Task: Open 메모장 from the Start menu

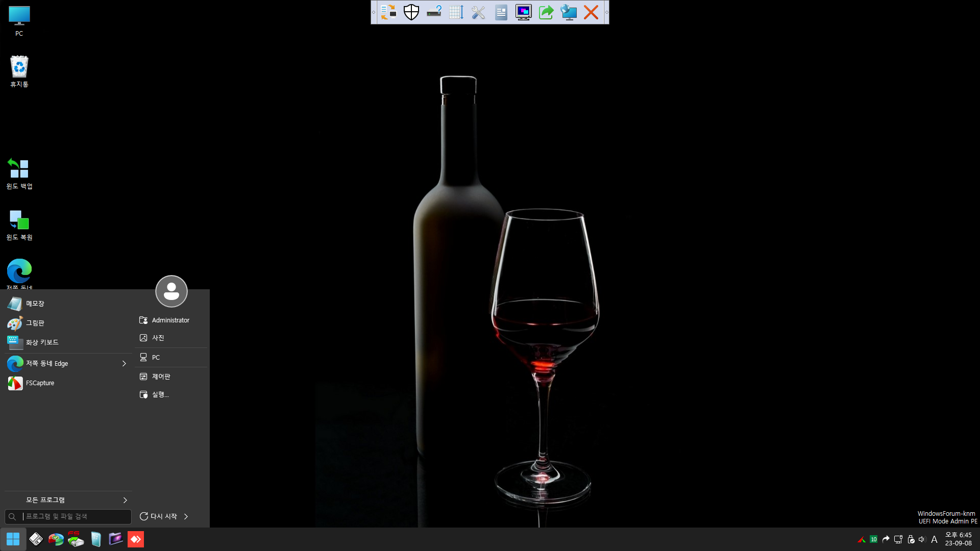Action: pos(68,304)
